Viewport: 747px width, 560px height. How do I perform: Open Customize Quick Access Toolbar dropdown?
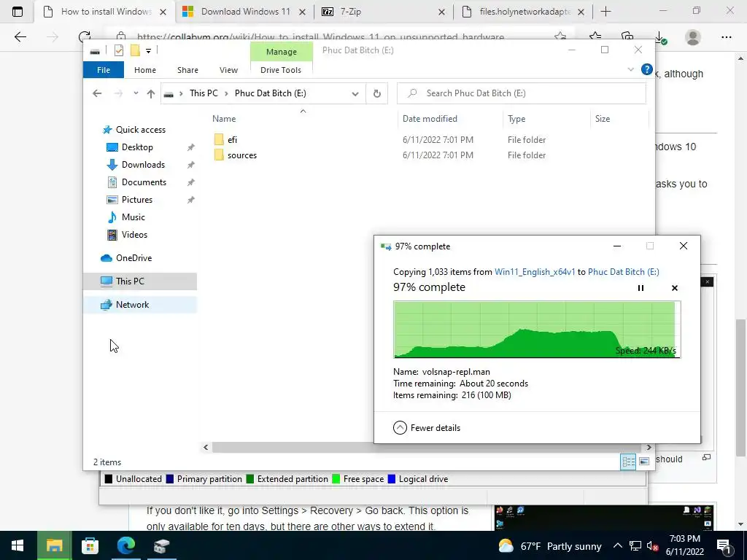(148, 50)
